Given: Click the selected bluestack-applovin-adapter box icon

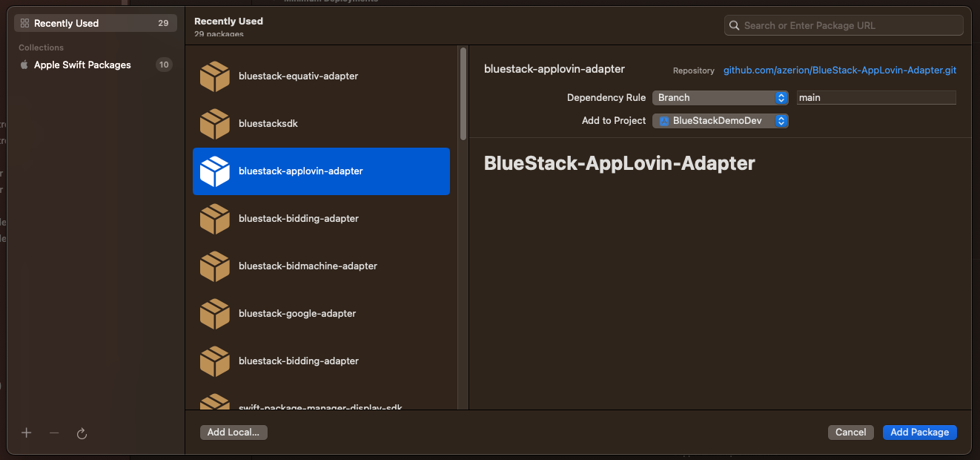Looking at the screenshot, I should pyautogui.click(x=214, y=171).
